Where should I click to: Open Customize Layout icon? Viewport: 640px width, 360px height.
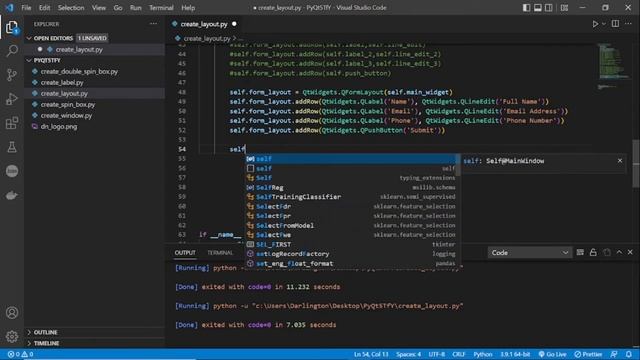564,8
